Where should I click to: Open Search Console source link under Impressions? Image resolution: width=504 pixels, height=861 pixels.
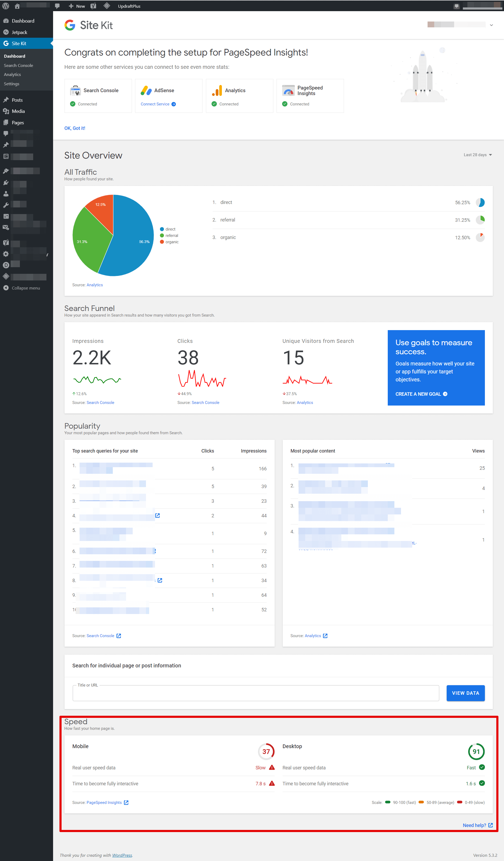click(x=100, y=403)
